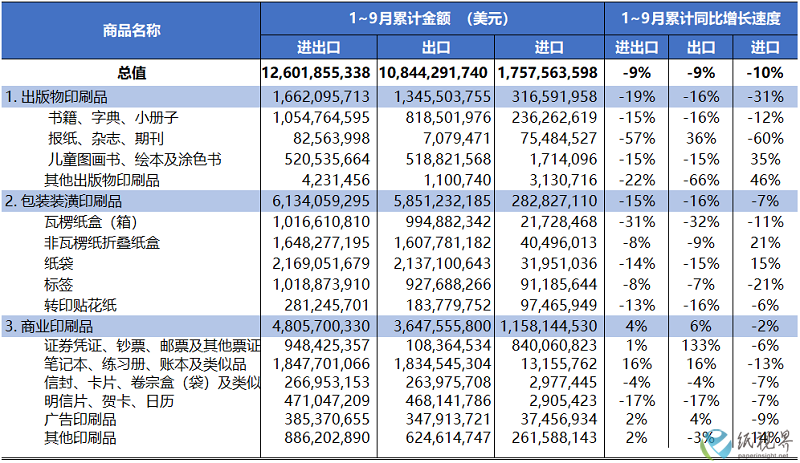Screen dimensions: 800x463
Task: Click the 133% growth cell
Action: point(701,346)
